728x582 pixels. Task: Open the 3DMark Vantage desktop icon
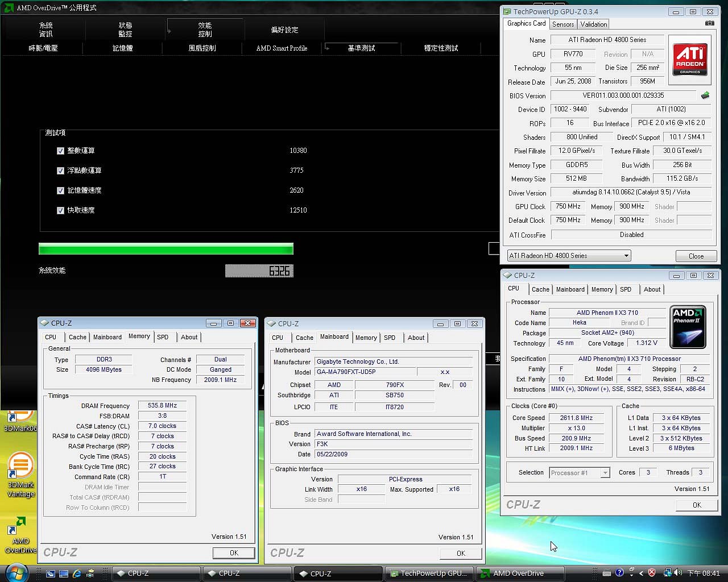(x=20, y=475)
